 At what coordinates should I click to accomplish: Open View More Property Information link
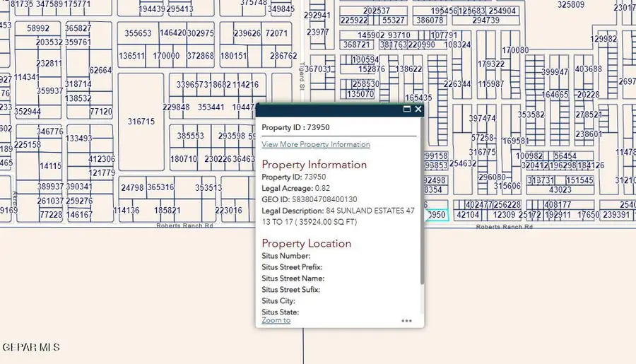[x=315, y=144]
